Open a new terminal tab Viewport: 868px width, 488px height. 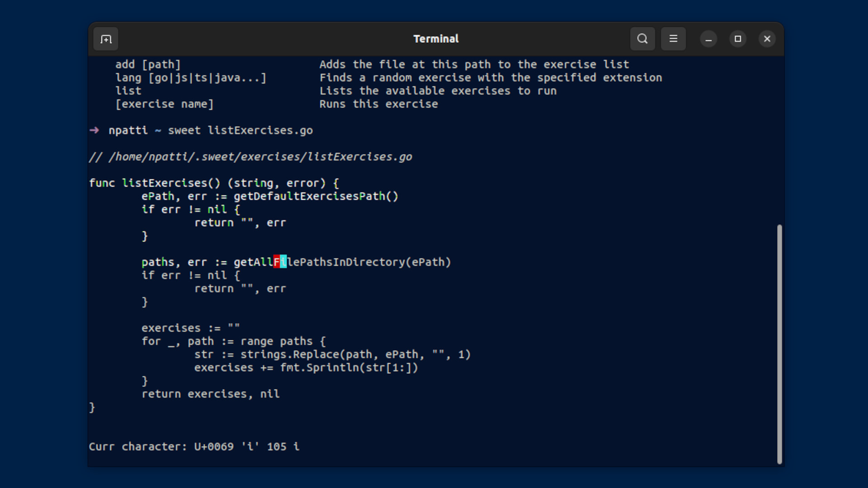pos(106,39)
